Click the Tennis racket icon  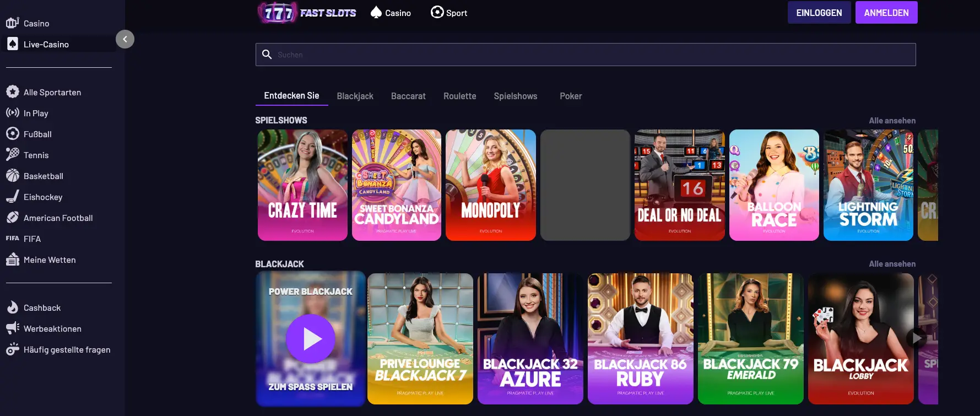click(x=13, y=155)
